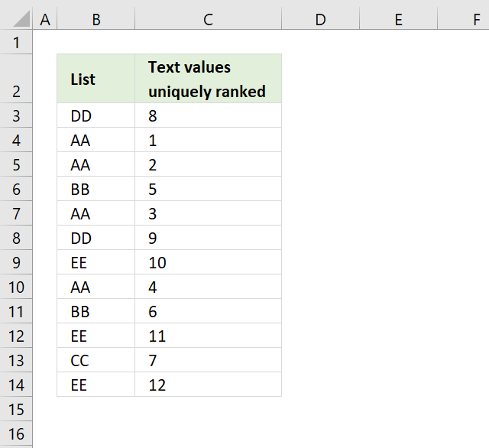Click cell C10 with value 4
Viewport: 489px width, 448px height.
click(209, 287)
